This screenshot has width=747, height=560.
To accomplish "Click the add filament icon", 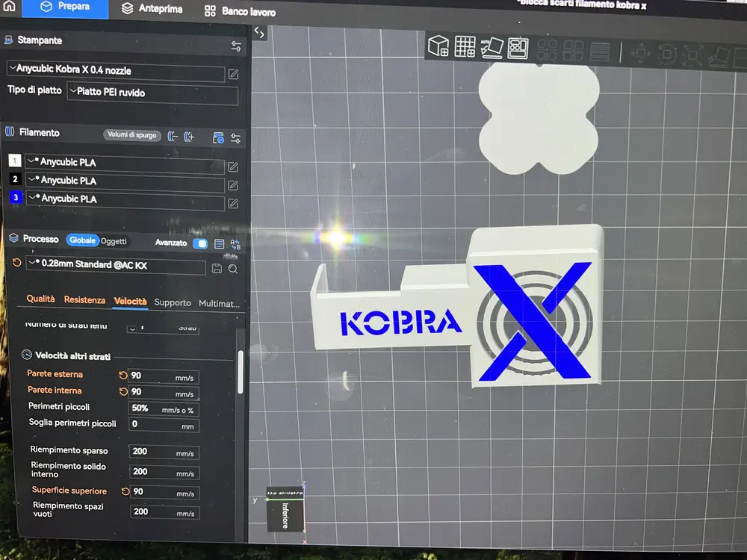I will point(189,137).
